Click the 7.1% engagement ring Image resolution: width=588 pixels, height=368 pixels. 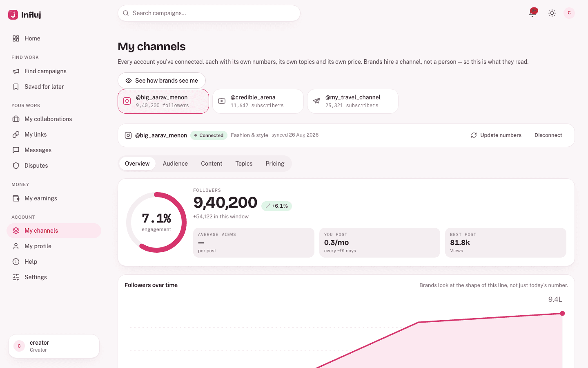pyautogui.click(x=156, y=222)
